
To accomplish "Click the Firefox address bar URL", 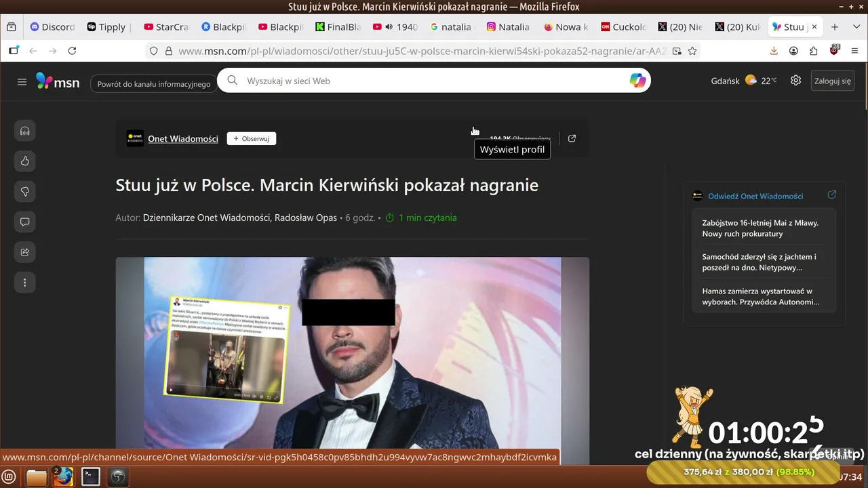I will point(422,51).
